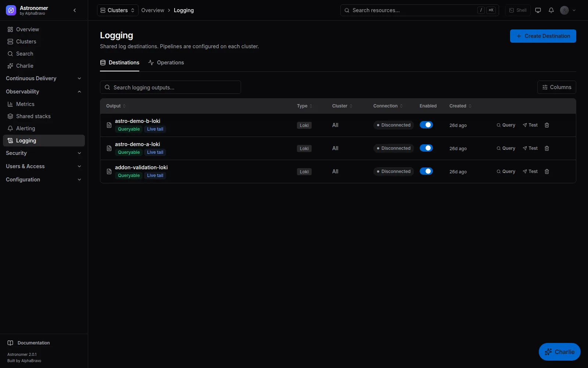The height and width of the screenshot is (368, 588).
Task: Open the Charlie assistant floating button
Action: [560, 352]
